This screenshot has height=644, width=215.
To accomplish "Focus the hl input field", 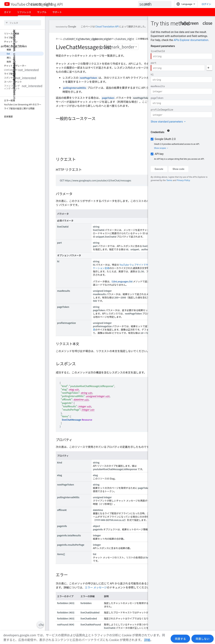I will click(182, 80).
